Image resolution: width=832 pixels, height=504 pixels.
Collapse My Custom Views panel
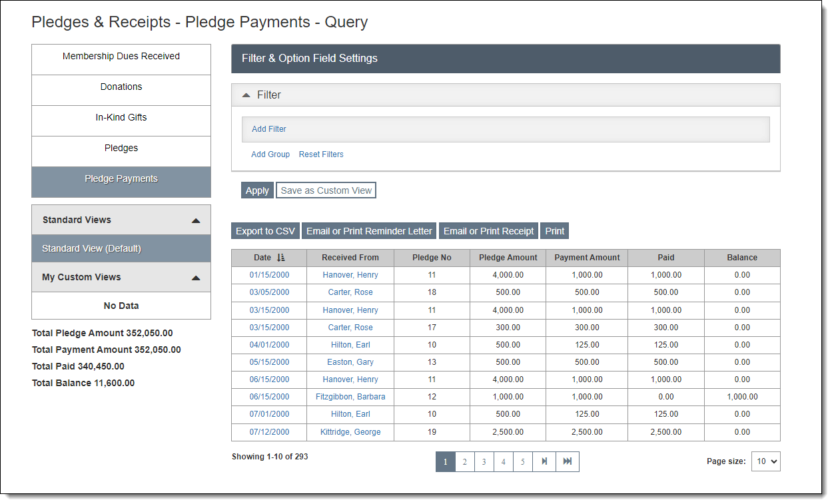[195, 278]
